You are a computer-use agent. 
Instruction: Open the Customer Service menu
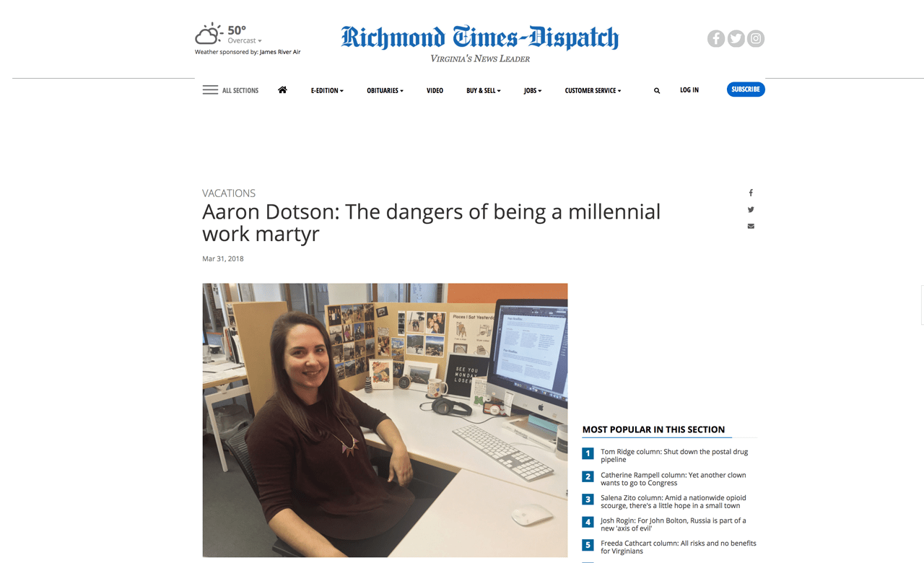pyautogui.click(x=593, y=91)
